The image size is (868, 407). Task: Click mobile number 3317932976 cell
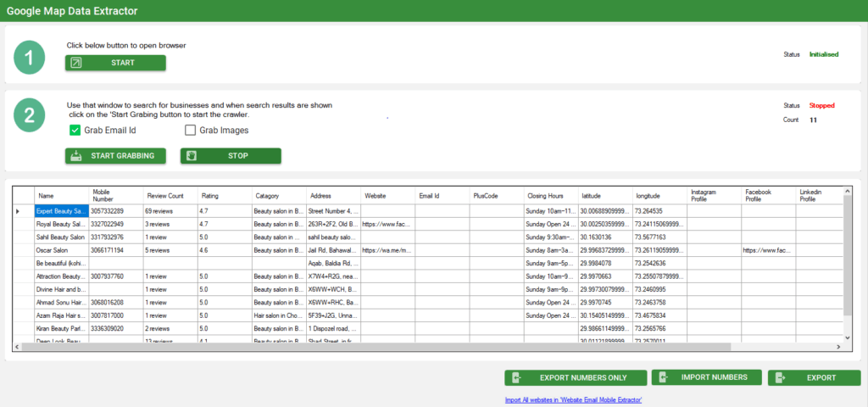click(x=116, y=237)
